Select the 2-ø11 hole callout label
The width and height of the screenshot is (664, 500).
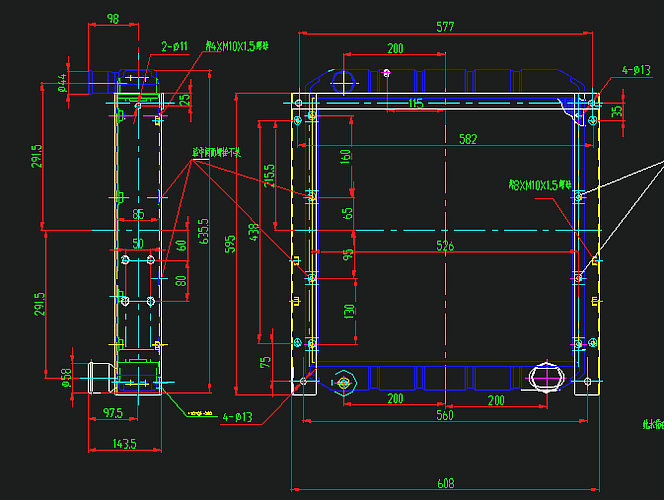point(175,46)
